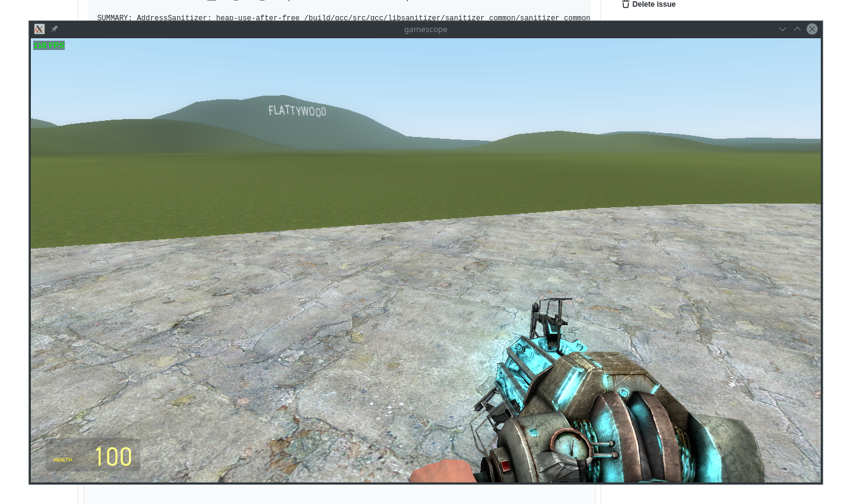Click the down chevron on the gamescope titlebar
Viewport: 843px width, 504px height.
783,29
